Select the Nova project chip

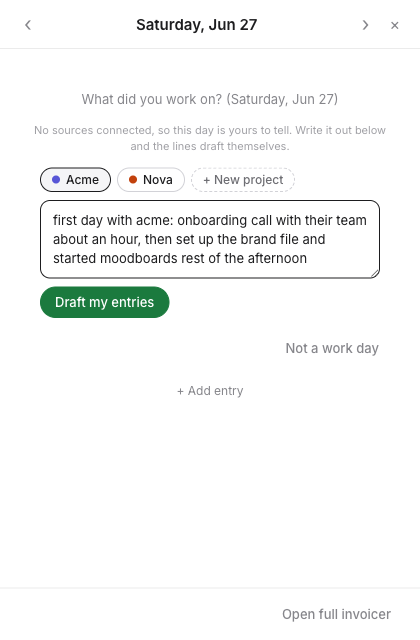[x=151, y=180]
